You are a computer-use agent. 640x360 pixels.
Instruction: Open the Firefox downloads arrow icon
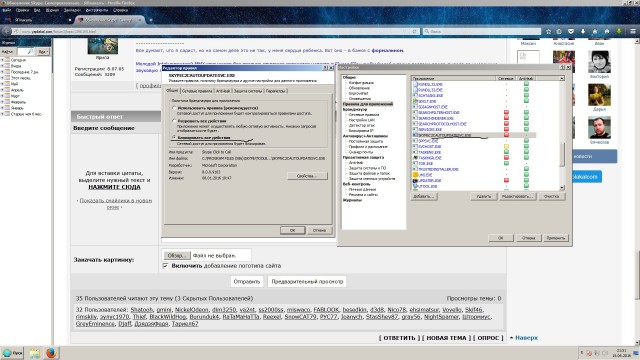[x=583, y=31]
